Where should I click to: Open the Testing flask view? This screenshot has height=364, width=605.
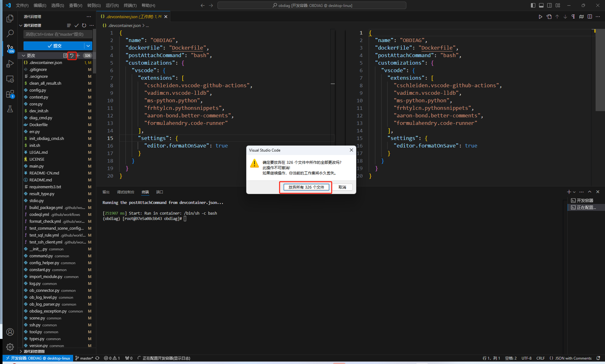pos(10,109)
